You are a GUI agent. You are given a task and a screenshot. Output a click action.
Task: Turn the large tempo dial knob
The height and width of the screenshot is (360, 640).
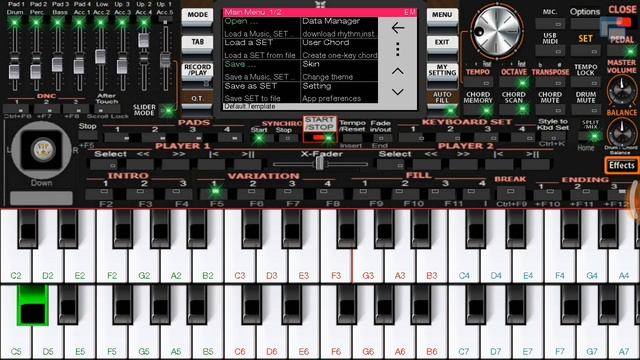(497, 31)
